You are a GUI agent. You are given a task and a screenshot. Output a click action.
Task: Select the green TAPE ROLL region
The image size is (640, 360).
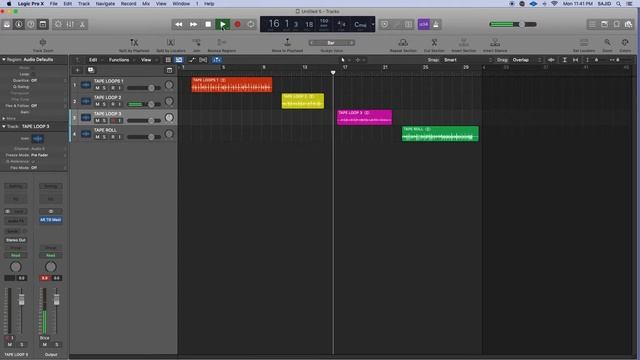(x=440, y=133)
